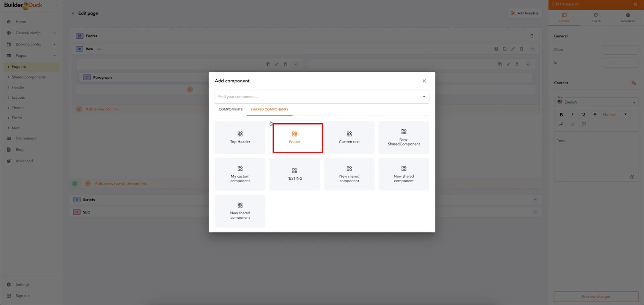Toggle italic formatting in text editor
This screenshot has width=644, height=305.
[572, 115]
